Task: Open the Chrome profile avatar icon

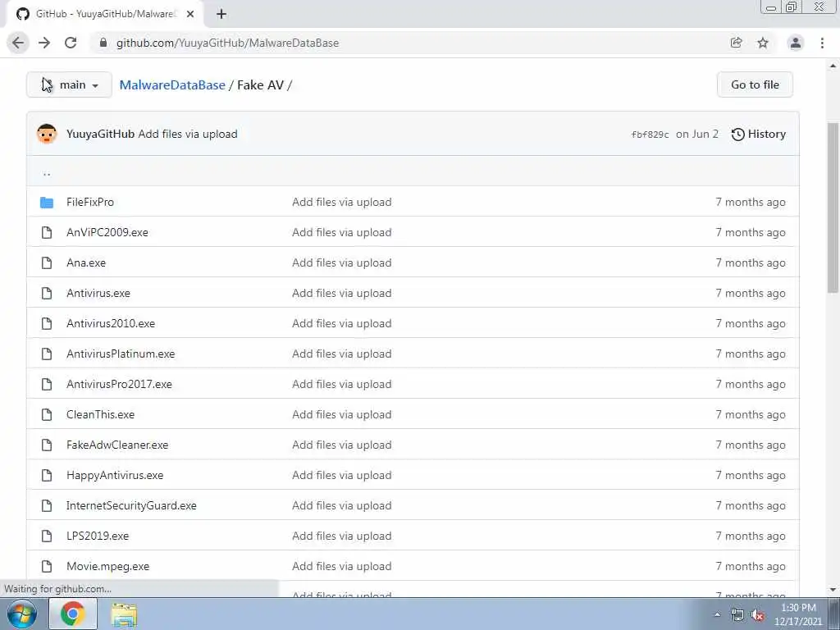Action: pyautogui.click(x=796, y=43)
